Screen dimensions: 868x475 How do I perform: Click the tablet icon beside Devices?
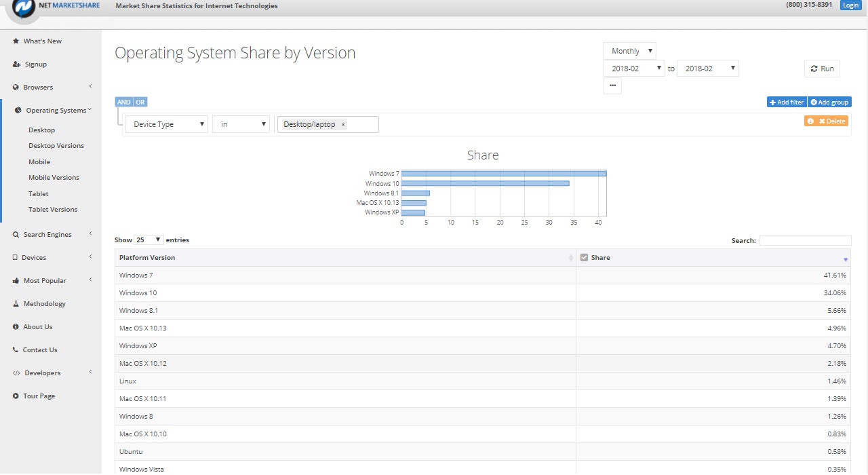(15, 258)
